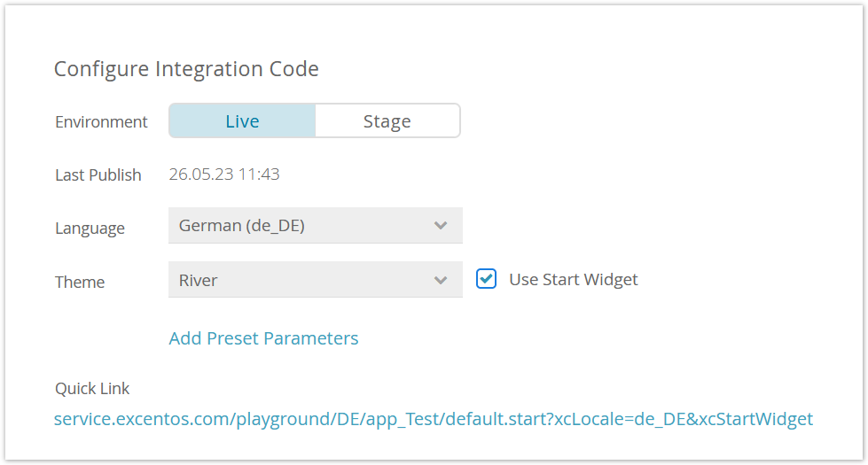Click the blue checkmark icon beside Theme

coord(486,279)
